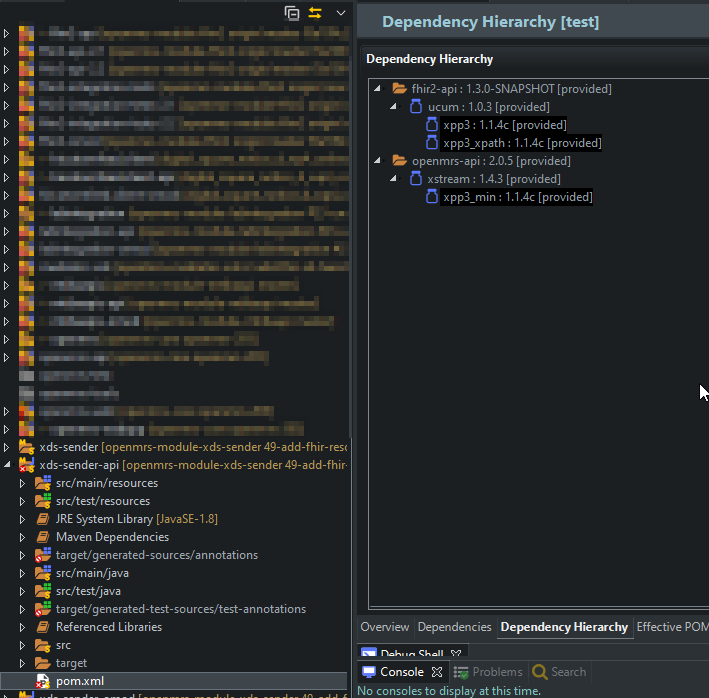The width and height of the screenshot is (709, 698).
Task: Click the pom.xml file icon
Action: [x=43, y=681]
